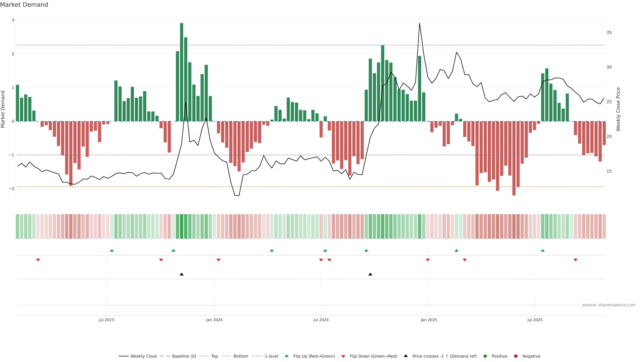Click the source sharemaestro.com text
Viewport: 644px width, 362px height.
[609, 305]
